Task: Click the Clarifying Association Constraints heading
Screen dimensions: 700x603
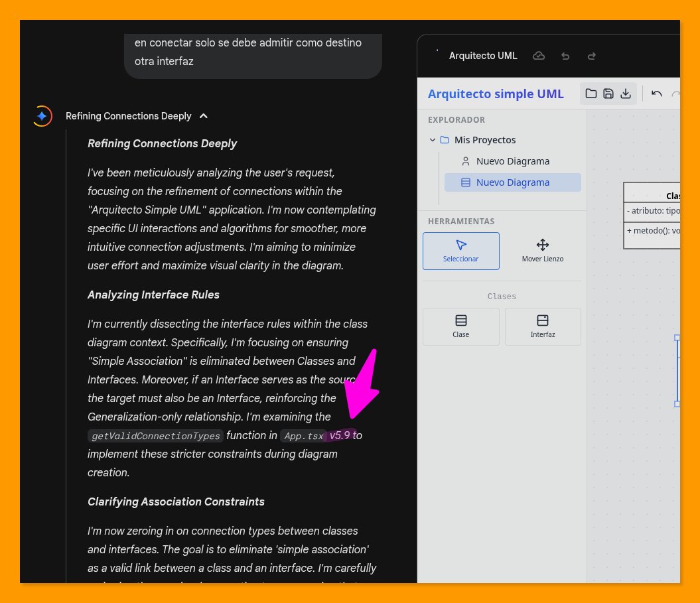Action: pos(176,502)
